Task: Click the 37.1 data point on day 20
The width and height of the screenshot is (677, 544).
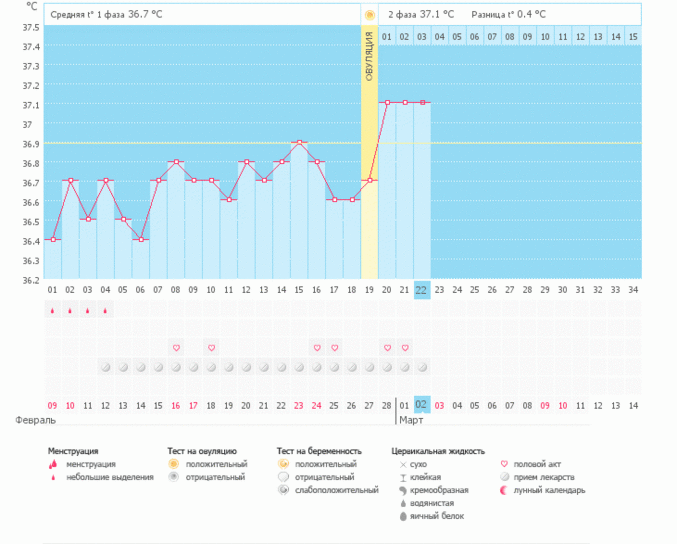Action: [388, 102]
